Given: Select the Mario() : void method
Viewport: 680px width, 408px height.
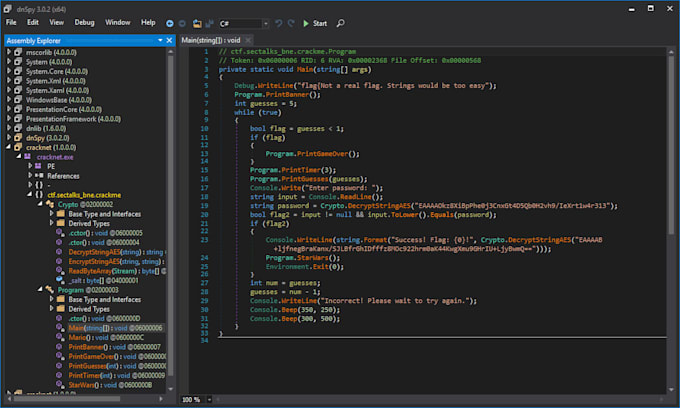Looking at the screenshot, I should tap(106, 337).
